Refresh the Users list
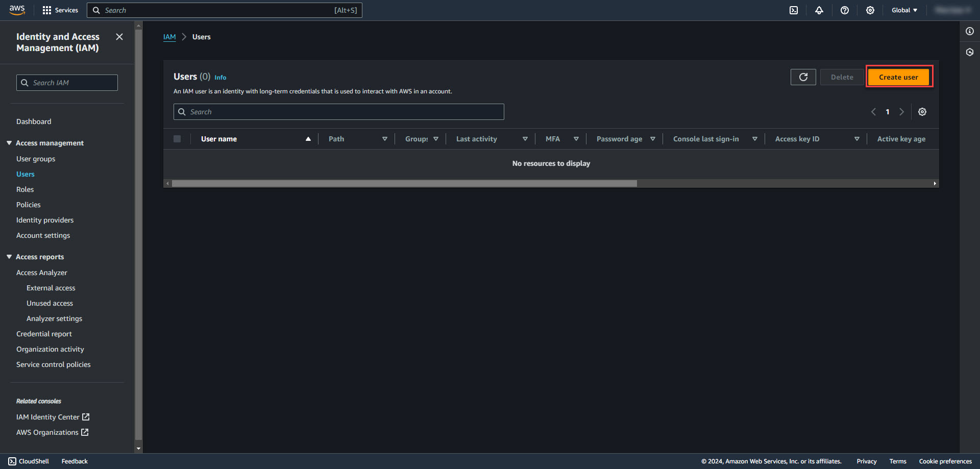This screenshot has width=980, height=469. 803,77
